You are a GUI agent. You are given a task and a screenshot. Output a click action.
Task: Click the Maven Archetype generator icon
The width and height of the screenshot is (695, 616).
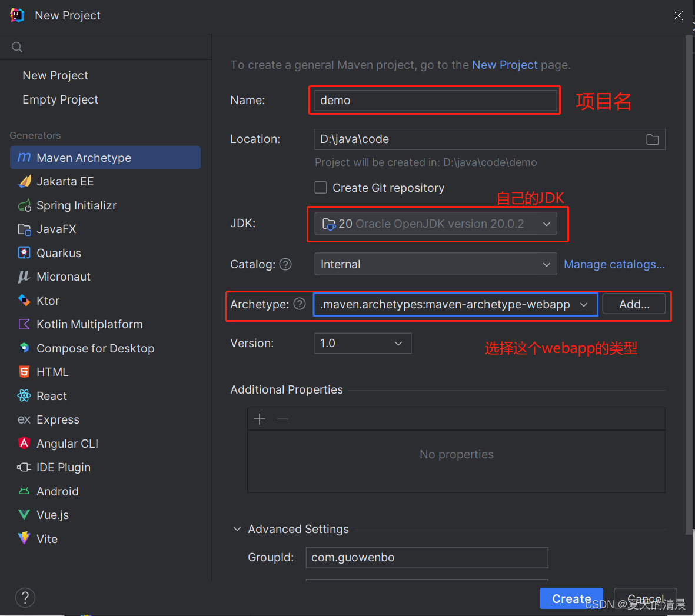[24, 158]
